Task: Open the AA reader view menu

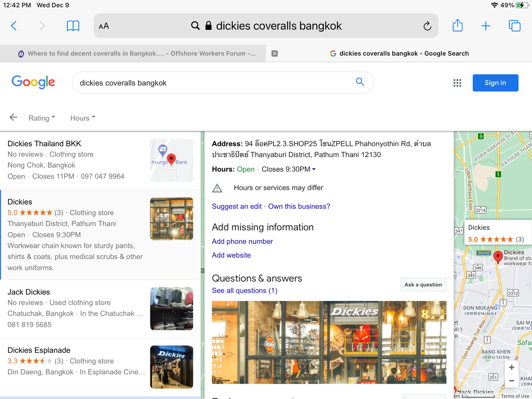Action: [104, 26]
